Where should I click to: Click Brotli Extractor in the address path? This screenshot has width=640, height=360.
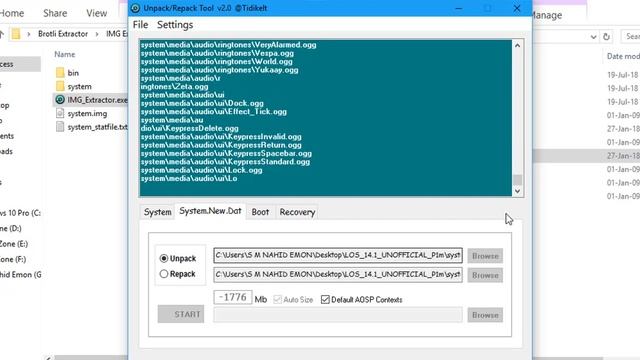pos(63,34)
